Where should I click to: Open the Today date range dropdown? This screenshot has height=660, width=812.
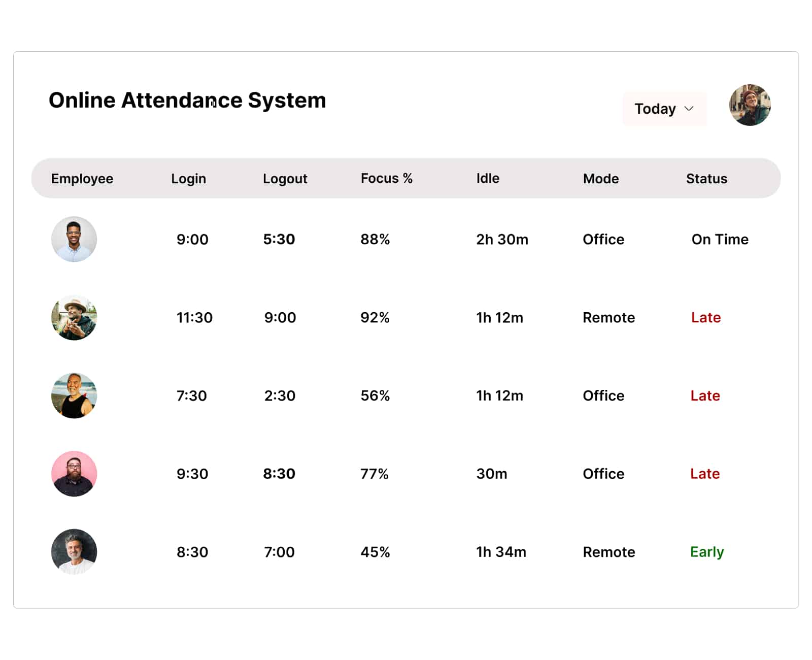coord(664,109)
